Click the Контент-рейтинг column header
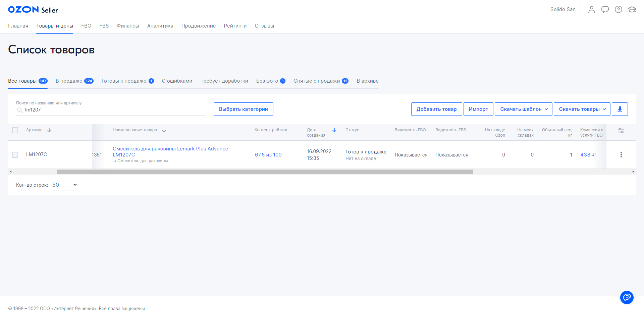Screen dimensions: 644x321 click(x=271, y=130)
